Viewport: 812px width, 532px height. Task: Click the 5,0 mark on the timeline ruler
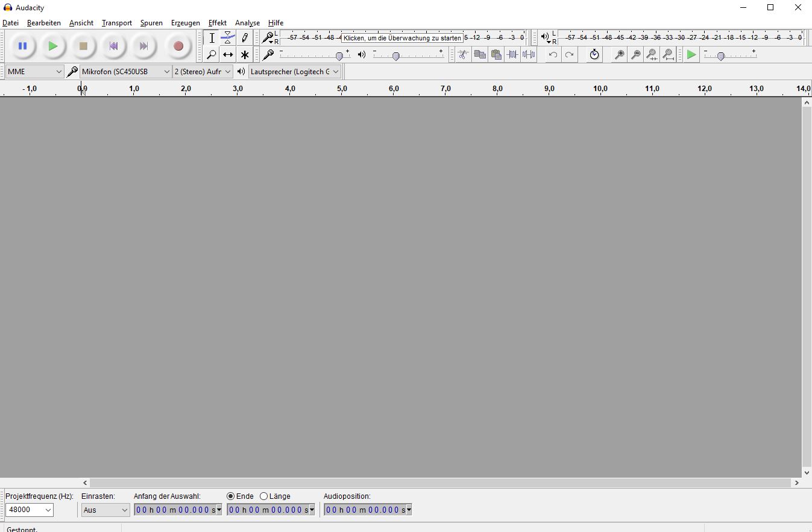tap(342, 89)
